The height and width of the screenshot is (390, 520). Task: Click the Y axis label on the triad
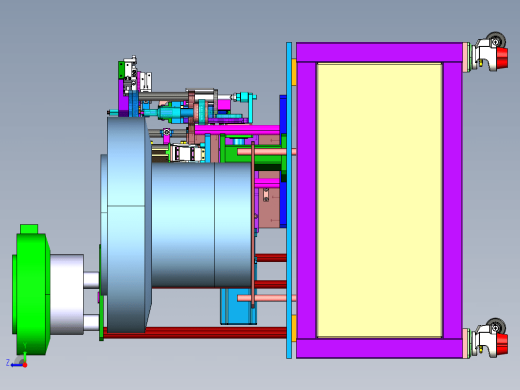coord(25,345)
